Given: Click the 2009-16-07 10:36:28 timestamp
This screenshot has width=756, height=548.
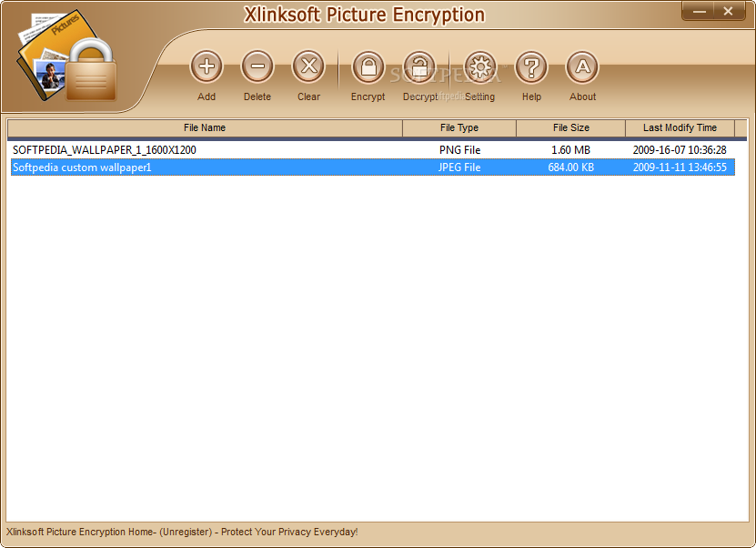Looking at the screenshot, I should coord(680,150).
